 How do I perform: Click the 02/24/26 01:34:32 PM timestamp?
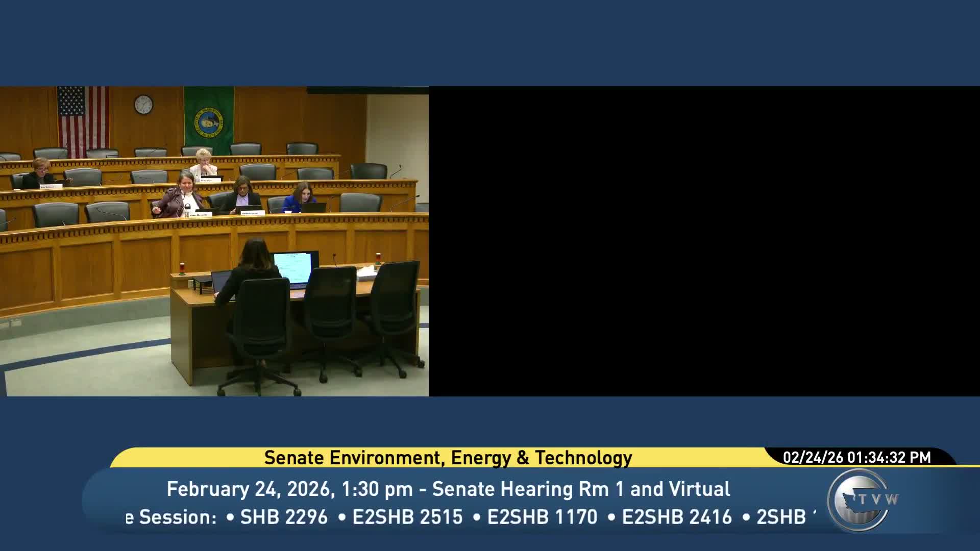pos(856,457)
